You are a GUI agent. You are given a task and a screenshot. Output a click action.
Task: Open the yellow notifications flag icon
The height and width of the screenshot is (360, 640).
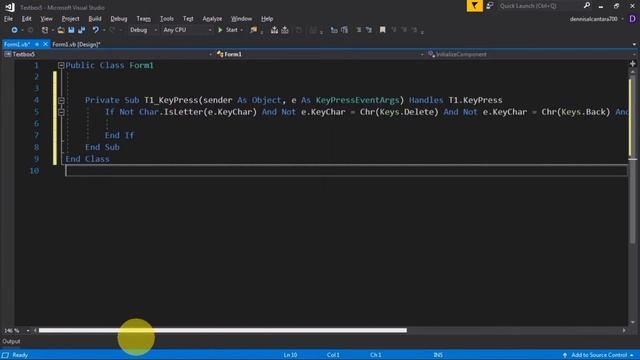tap(475, 6)
